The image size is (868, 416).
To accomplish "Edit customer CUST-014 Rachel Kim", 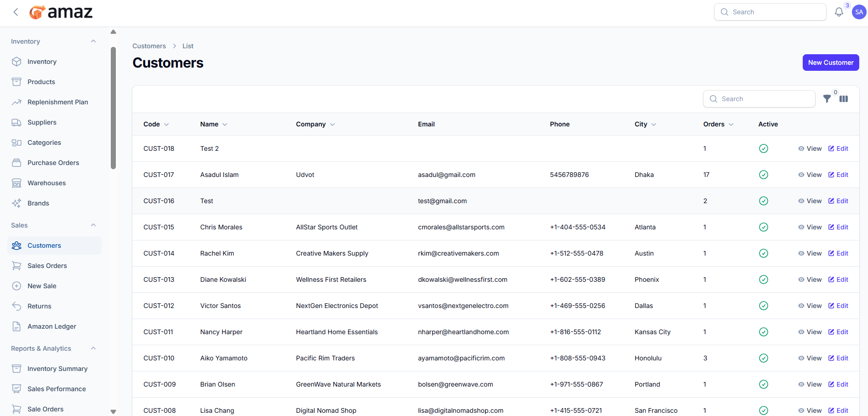I will [838, 253].
